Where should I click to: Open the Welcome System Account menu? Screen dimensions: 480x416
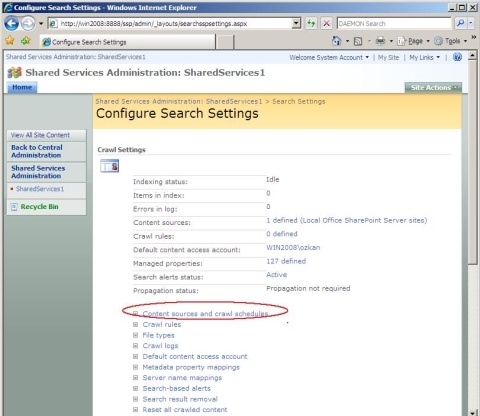click(x=329, y=57)
